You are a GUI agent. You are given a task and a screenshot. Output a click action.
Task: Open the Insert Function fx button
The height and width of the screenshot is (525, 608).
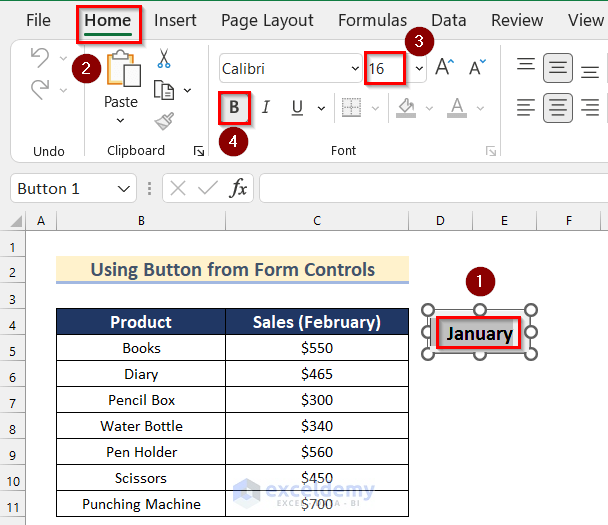click(238, 188)
